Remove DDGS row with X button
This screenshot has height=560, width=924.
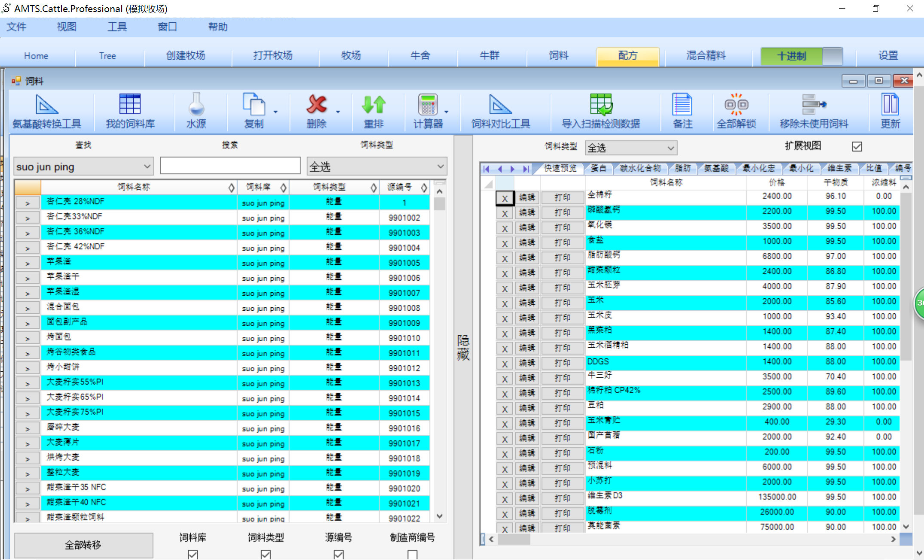click(505, 364)
